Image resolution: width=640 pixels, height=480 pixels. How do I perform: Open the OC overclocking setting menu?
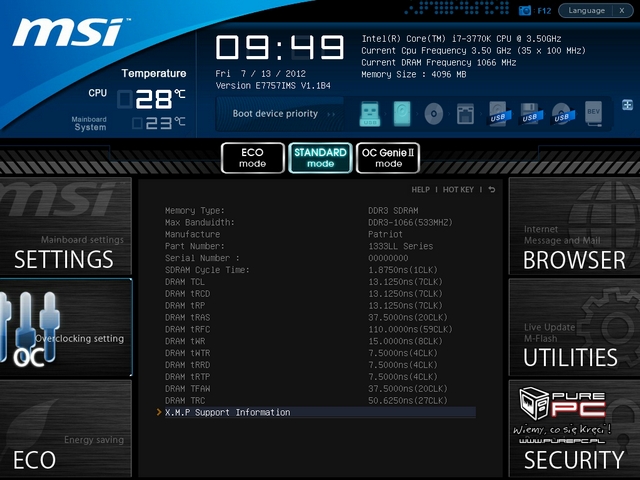click(x=66, y=327)
